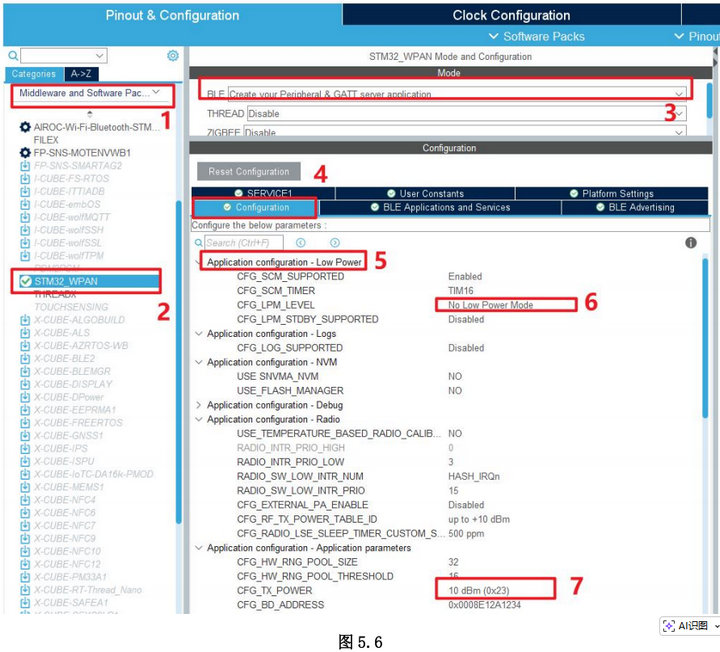720x652 pixels.
Task: Open the Middleware and Software Packs category dropdown
Action: [x=92, y=93]
